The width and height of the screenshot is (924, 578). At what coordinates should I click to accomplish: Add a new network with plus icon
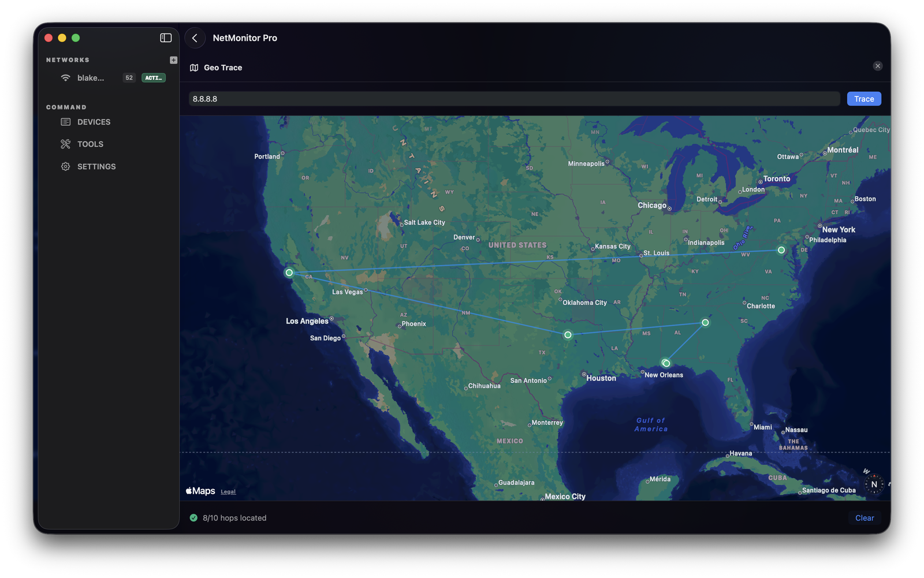click(x=173, y=60)
